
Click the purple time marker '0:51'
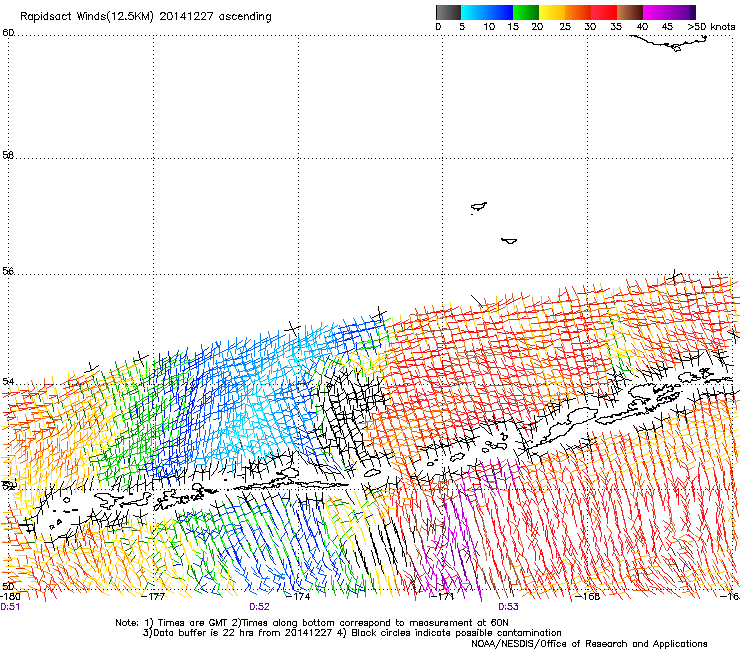pyautogui.click(x=10, y=607)
